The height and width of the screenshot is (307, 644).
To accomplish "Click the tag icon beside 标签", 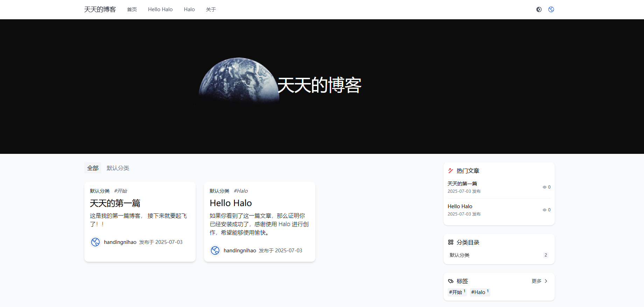I will tap(451, 281).
